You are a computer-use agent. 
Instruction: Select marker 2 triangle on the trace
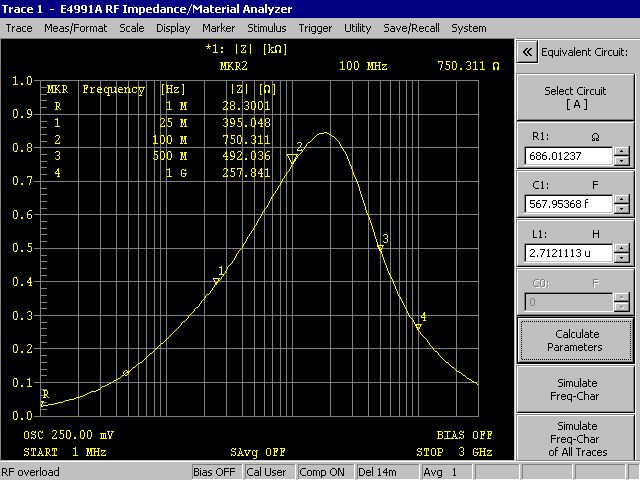[x=292, y=159]
